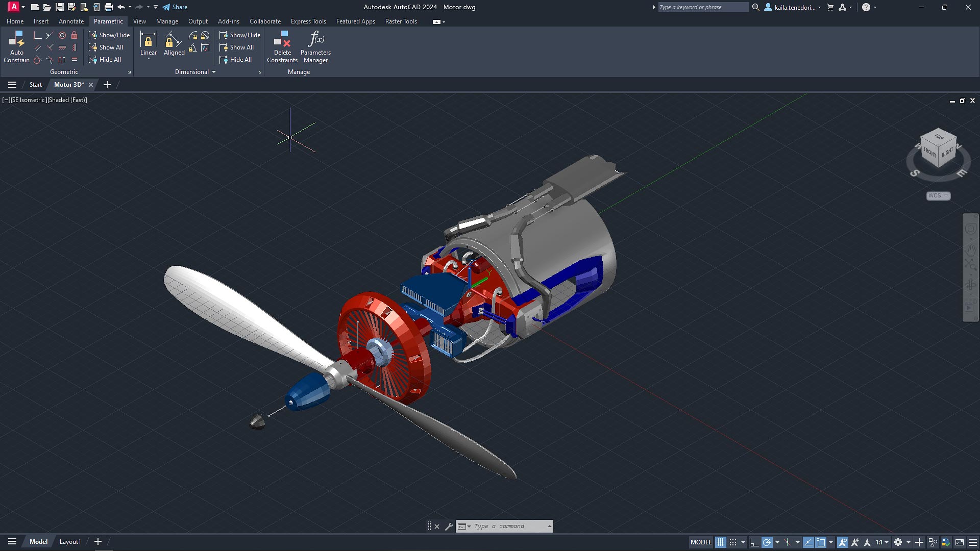Toggle Show/Hide geometric constraints
Screen dimensions: 980x551
pos(109,35)
